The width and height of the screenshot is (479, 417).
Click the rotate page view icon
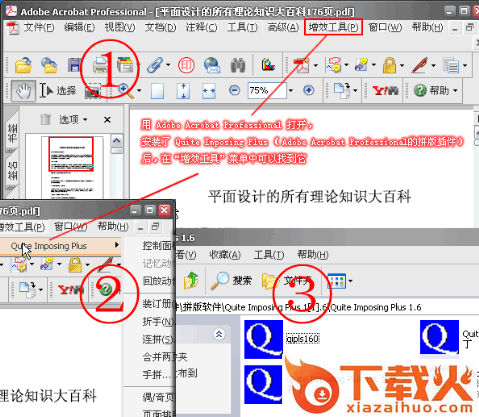(342, 91)
